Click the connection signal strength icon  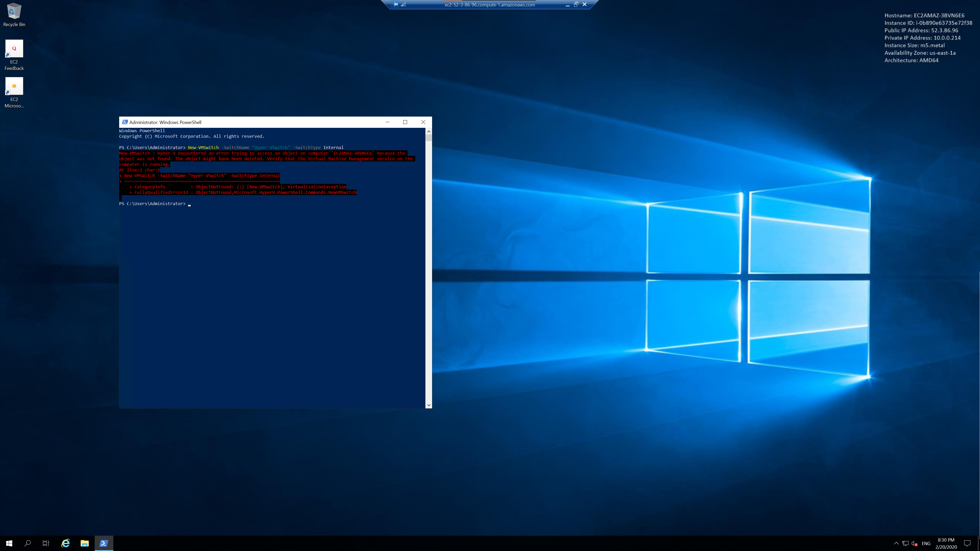pos(403,5)
